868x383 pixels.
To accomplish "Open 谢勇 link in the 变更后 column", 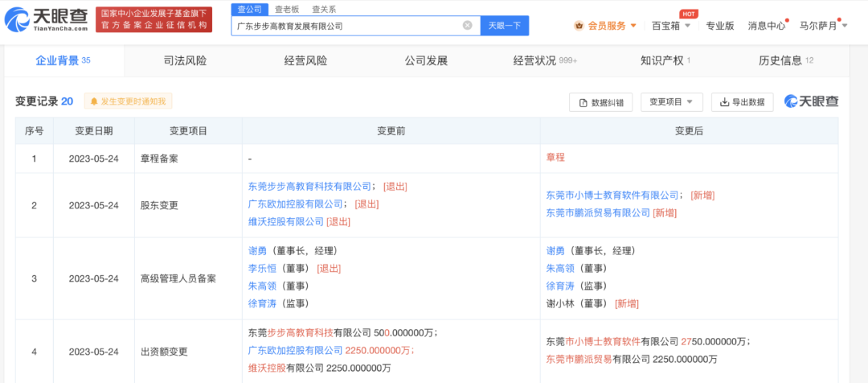I will point(556,250).
